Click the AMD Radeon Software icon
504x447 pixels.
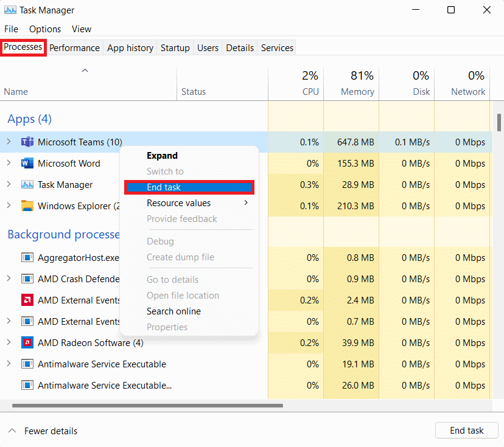[27, 342]
